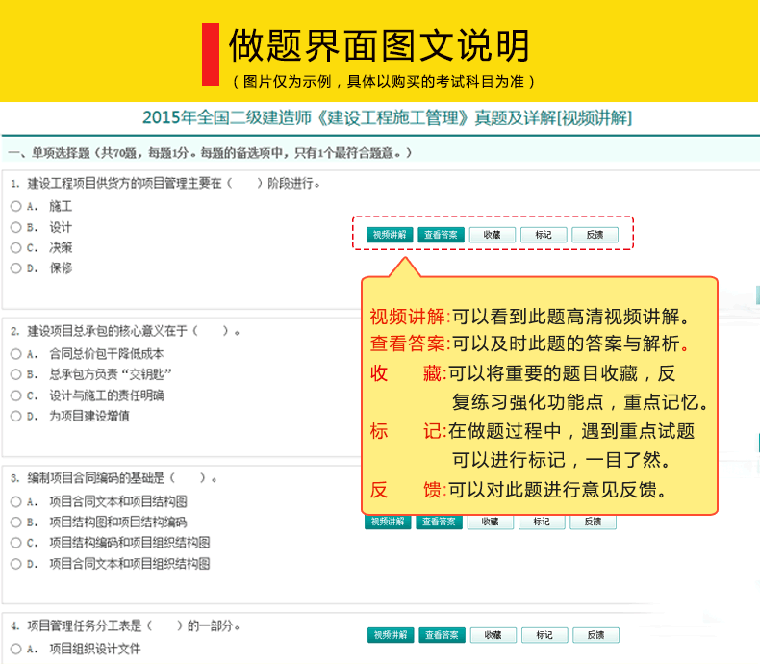
Task: Click 查看答案 button for question 1
Action: tap(441, 235)
